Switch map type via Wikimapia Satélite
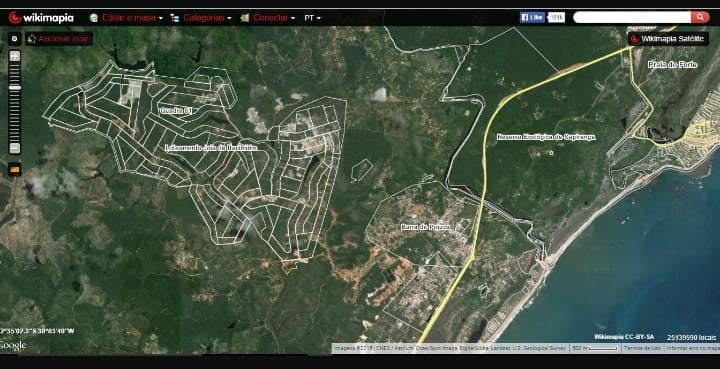720x369 pixels. coord(668,39)
